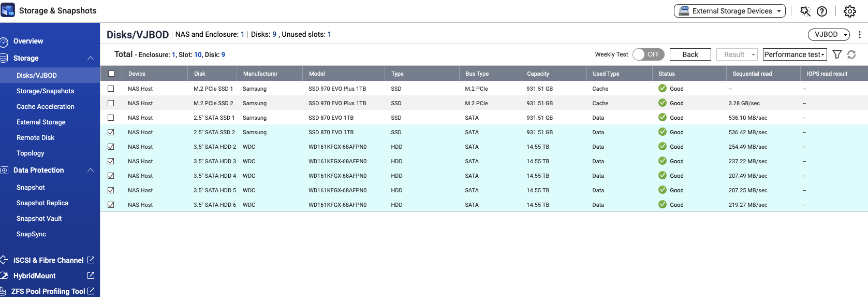Open the External Storage Devices dropdown
The width and height of the screenshot is (868, 297).
729,11
